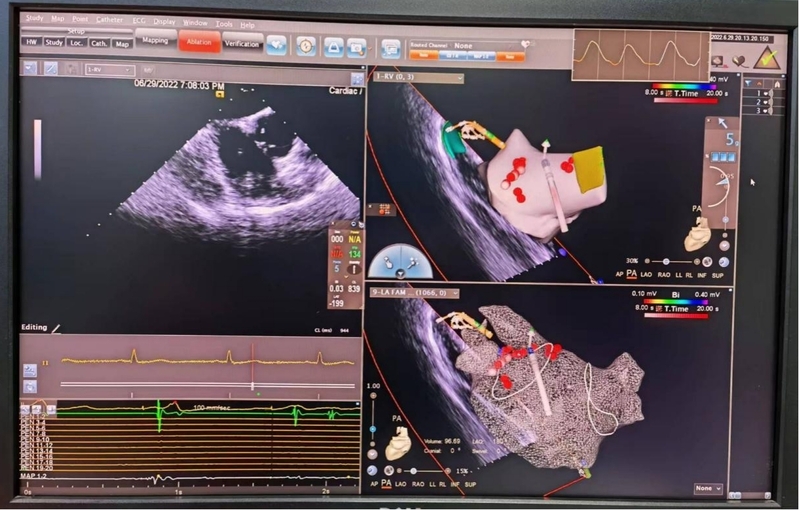The width and height of the screenshot is (799, 510).
Task: Click the fan-shaped ultrasound icon between the map views
Action: [x=398, y=262]
